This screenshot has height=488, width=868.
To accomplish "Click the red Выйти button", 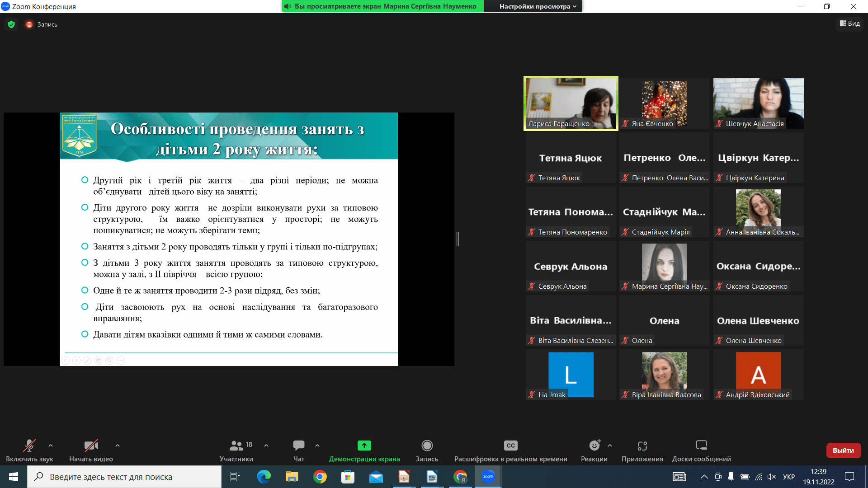I will pos(843,450).
